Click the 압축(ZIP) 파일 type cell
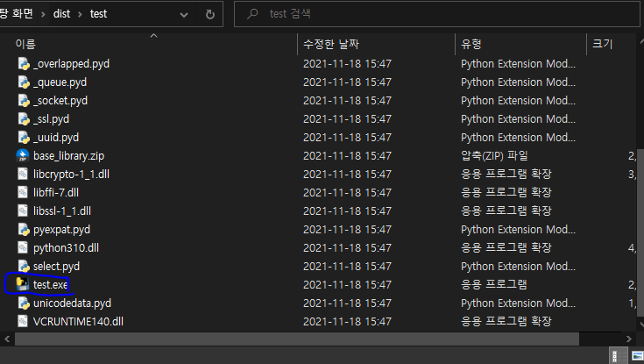Screen dimensions: 644x364 pos(494,156)
